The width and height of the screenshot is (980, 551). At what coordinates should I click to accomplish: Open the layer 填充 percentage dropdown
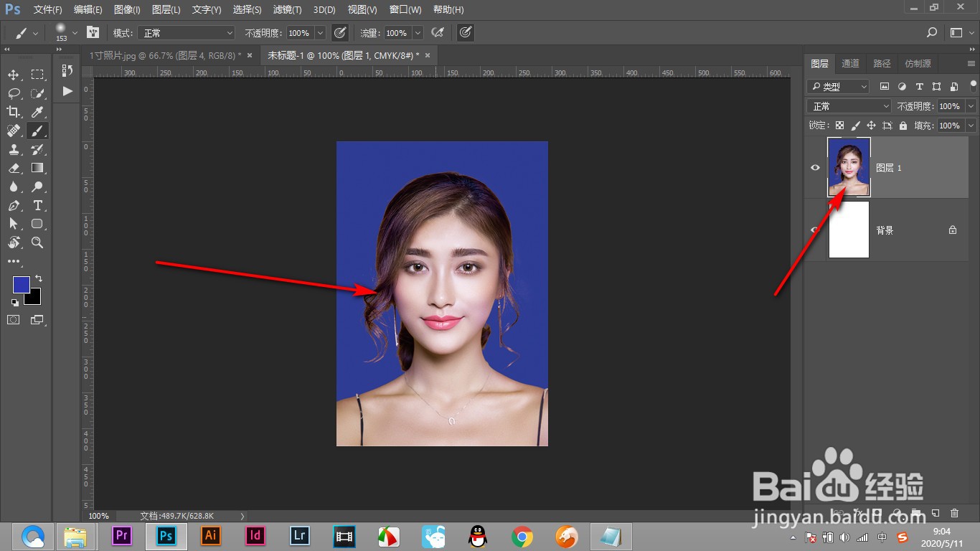click(971, 126)
